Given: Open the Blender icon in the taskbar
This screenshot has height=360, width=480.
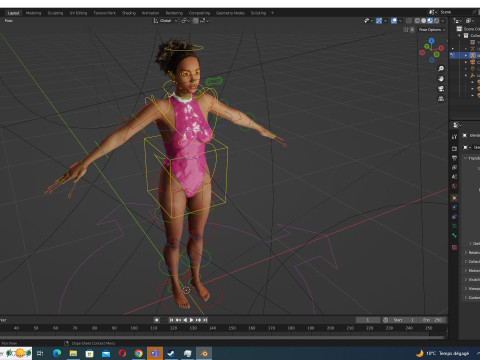Looking at the screenshot, I should tap(204, 353).
